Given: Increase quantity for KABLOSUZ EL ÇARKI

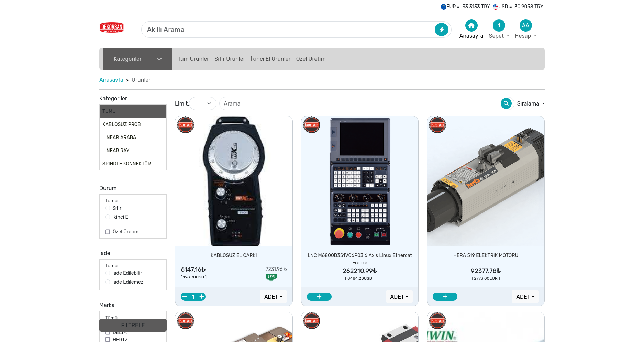Looking at the screenshot, I should point(202,297).
